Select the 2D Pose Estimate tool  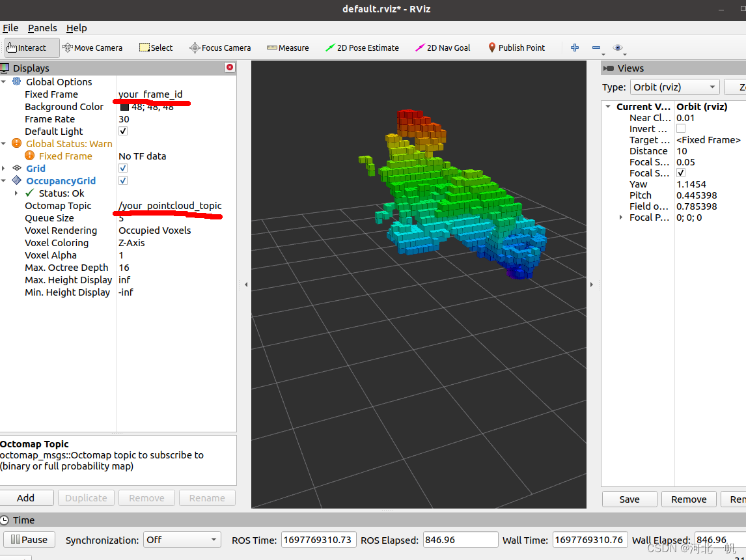click(362, 48)
